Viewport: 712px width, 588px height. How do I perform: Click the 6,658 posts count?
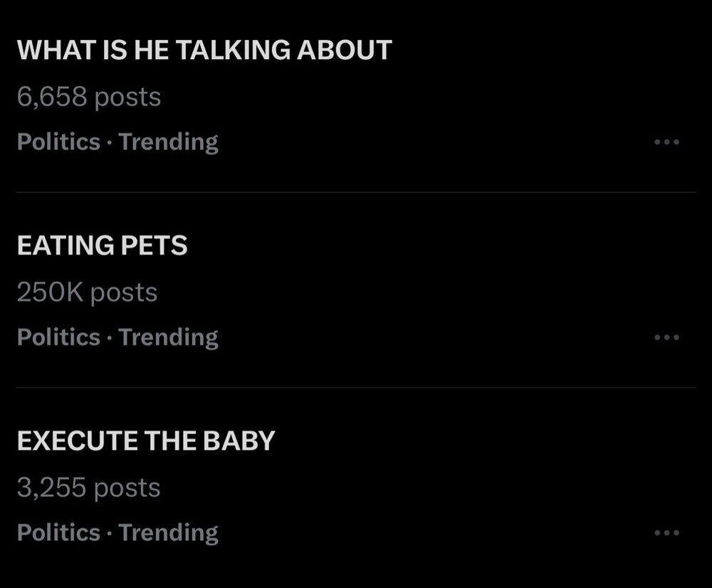coord(88,97)
